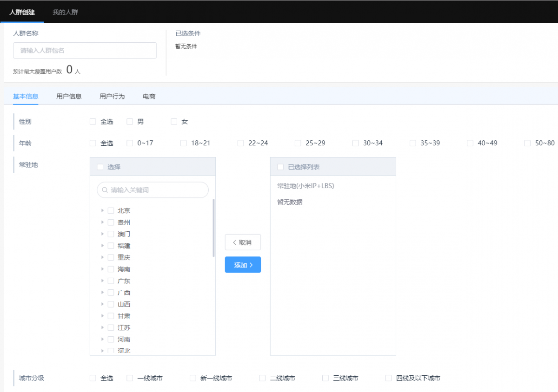Image resolution: width=558 pixels, height=392 pixels.
Task: Tick the 一线城市 checkbox
Action: tap(130, 378)
